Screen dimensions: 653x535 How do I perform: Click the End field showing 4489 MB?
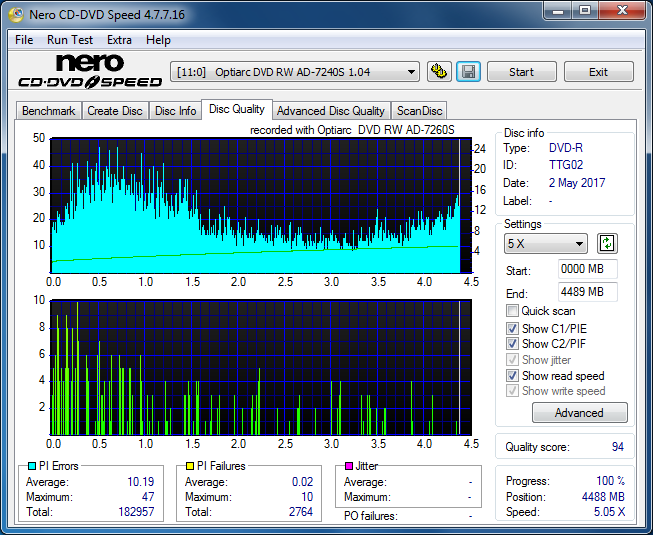coord(587,292)
